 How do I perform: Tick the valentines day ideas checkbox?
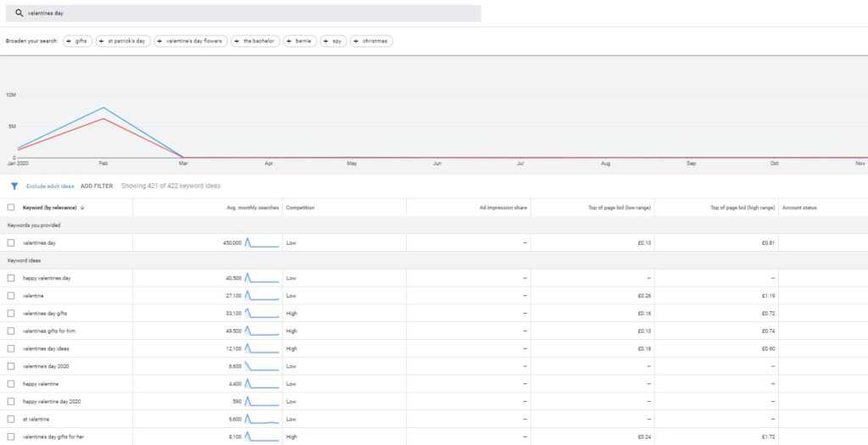click(x=11, y=349)
